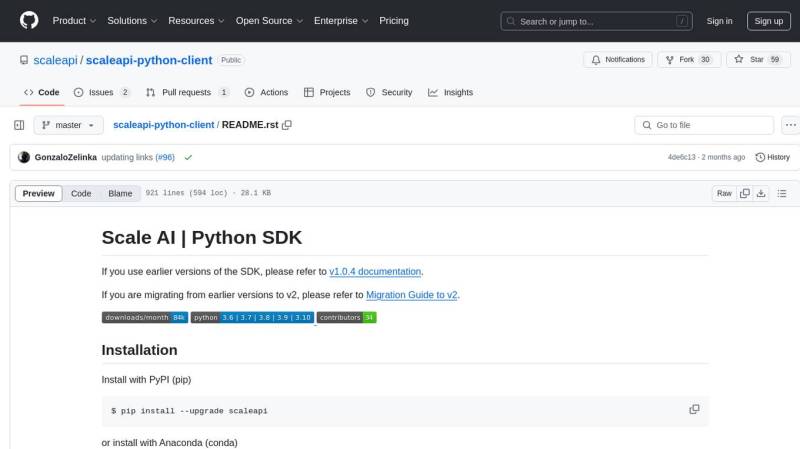Expand the Product menu
Image resolution: width=800 pixels, height=449 pixels.
[x=74, y=21]
